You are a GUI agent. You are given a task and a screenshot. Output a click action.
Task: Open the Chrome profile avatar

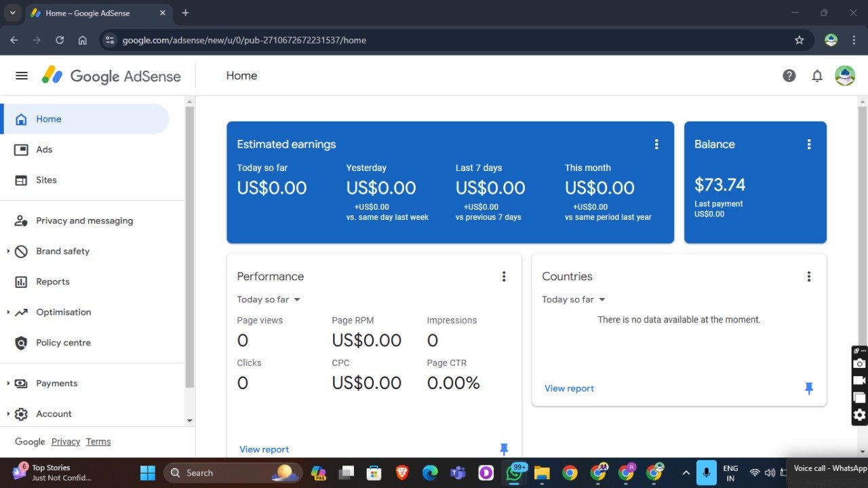(x=831, y=40)
